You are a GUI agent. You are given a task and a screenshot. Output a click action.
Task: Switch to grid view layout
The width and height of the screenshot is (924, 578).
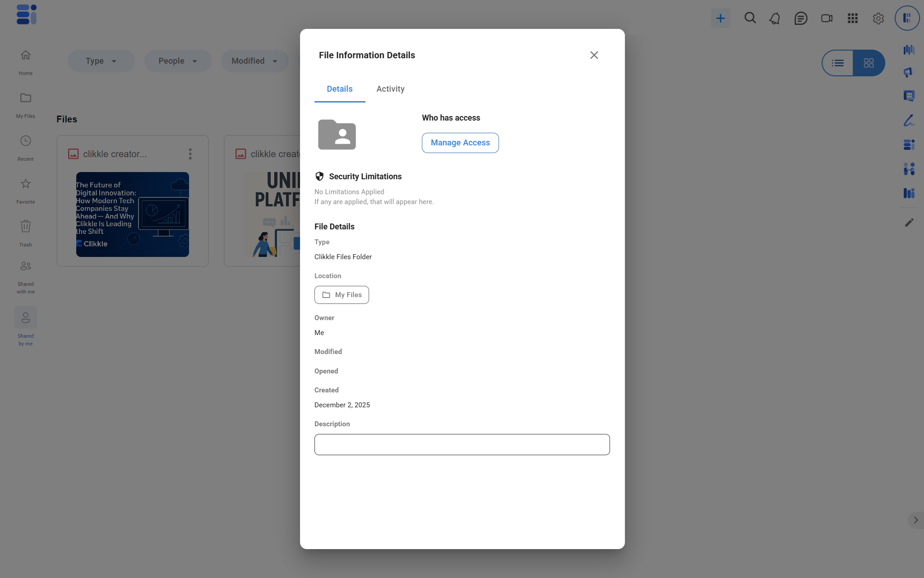[x=869, y=63]
